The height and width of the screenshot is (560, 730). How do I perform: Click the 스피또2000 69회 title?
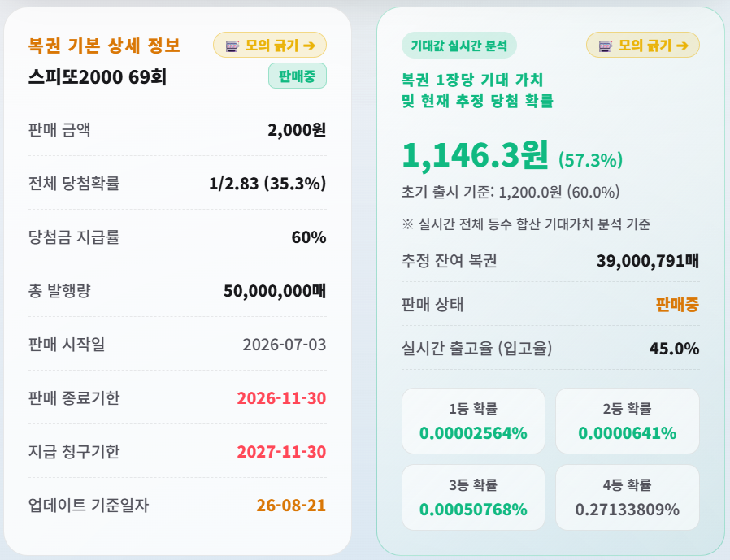coord(98,77)
